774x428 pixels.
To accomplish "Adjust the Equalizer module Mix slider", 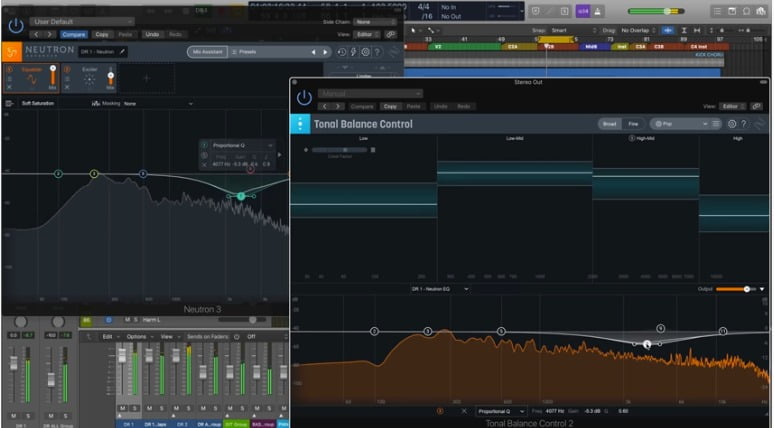I will coord(53,77).
